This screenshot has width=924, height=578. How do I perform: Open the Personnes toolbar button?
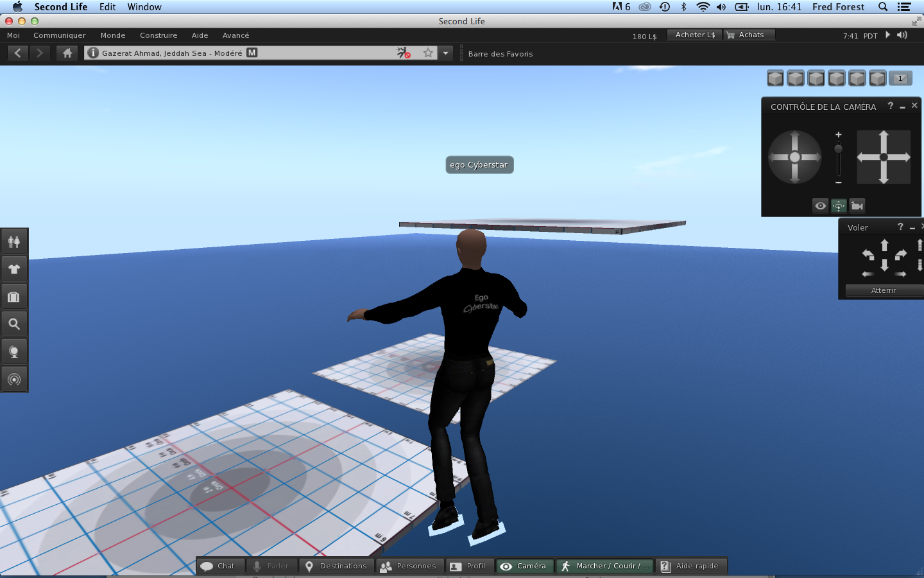point(409,566)
